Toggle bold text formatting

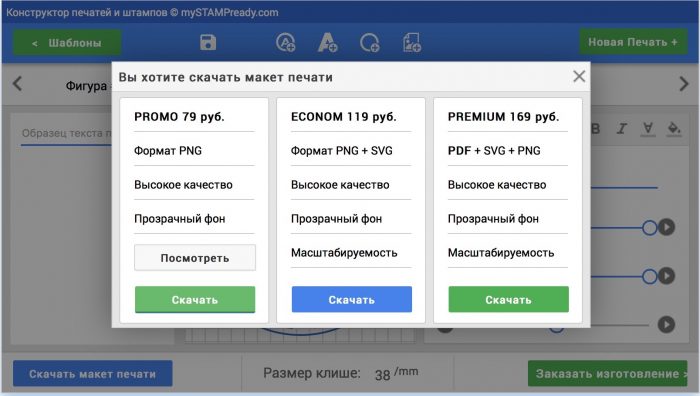tap(596, 129)
